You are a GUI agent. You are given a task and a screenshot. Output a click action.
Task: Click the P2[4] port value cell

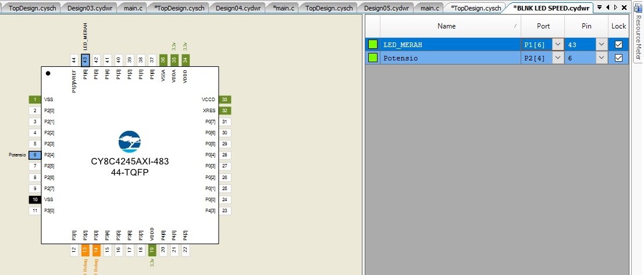point(537,58)
